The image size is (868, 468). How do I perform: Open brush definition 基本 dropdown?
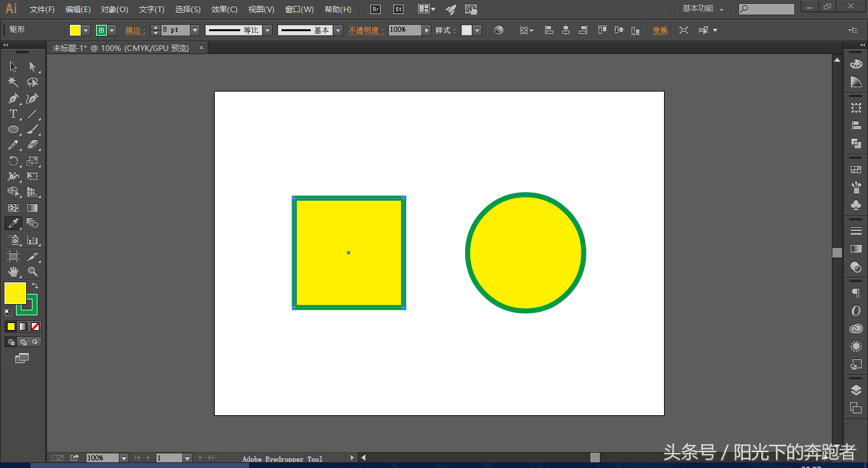[338, 31]
